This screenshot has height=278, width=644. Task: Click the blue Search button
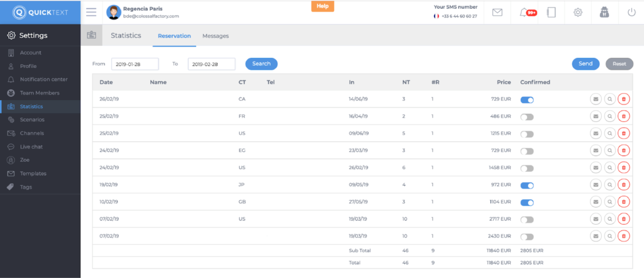[x=261, y=64]
